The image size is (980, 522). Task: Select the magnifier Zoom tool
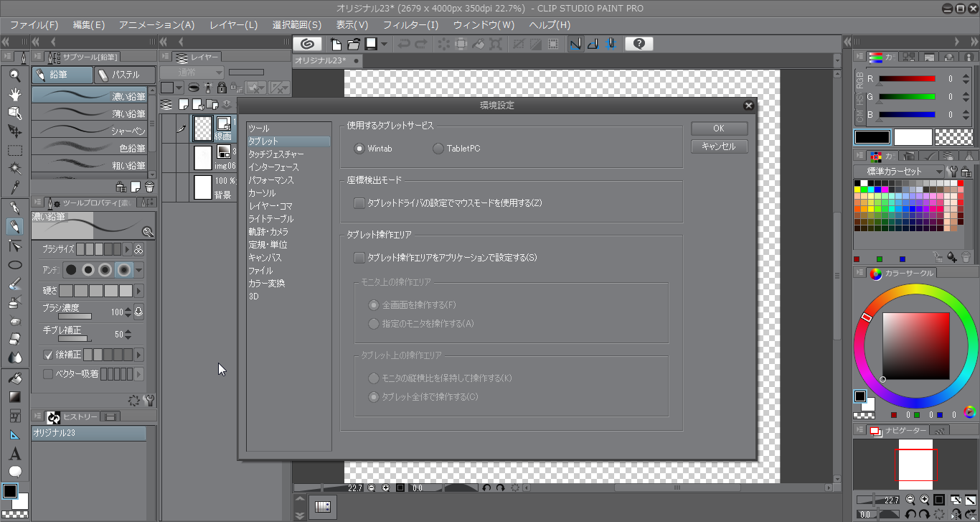(x=14, y=75)
